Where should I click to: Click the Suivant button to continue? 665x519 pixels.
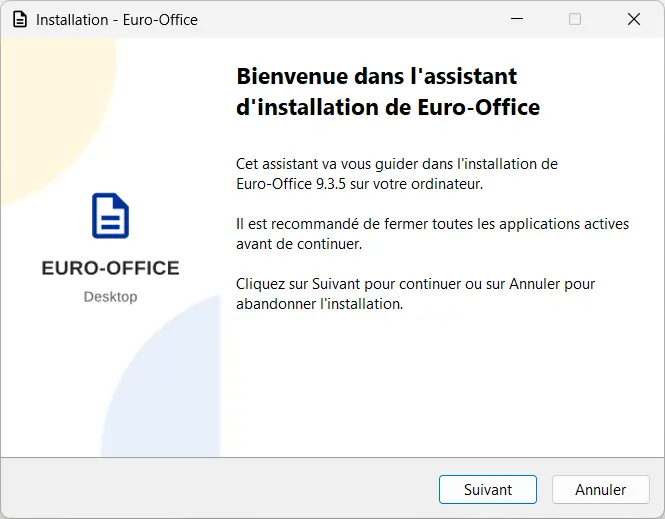tap(488, 489)
